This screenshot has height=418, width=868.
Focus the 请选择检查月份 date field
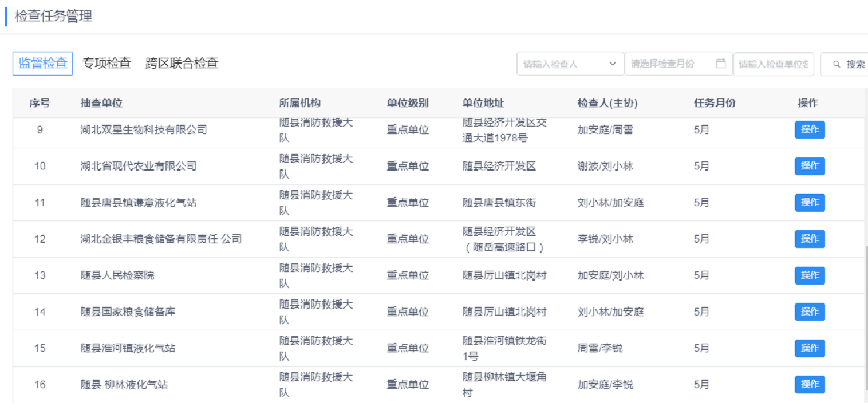click(678, 64)
